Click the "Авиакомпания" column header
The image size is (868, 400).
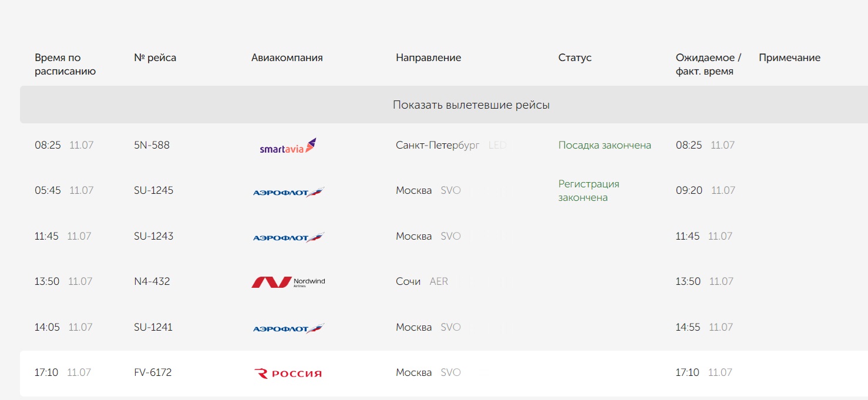pos(287,58)
